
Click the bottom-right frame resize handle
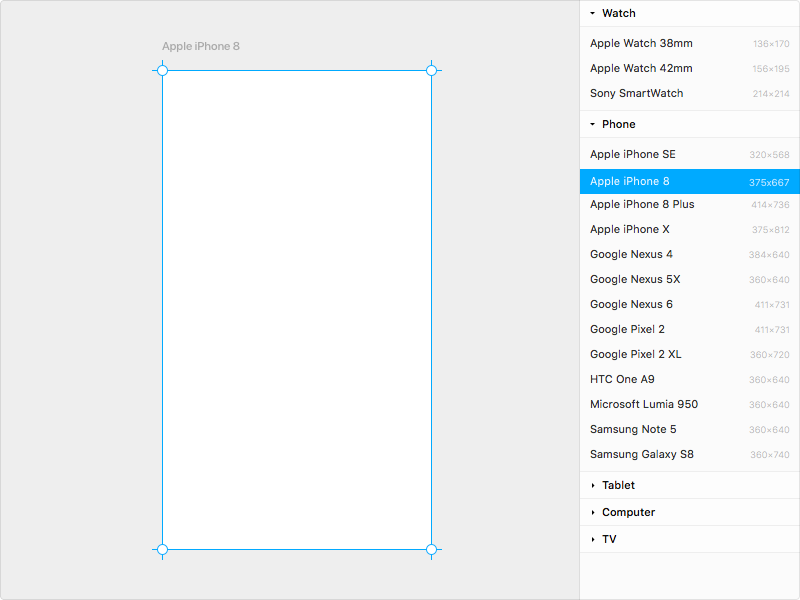pyautogui.click(x=431, y=549)
